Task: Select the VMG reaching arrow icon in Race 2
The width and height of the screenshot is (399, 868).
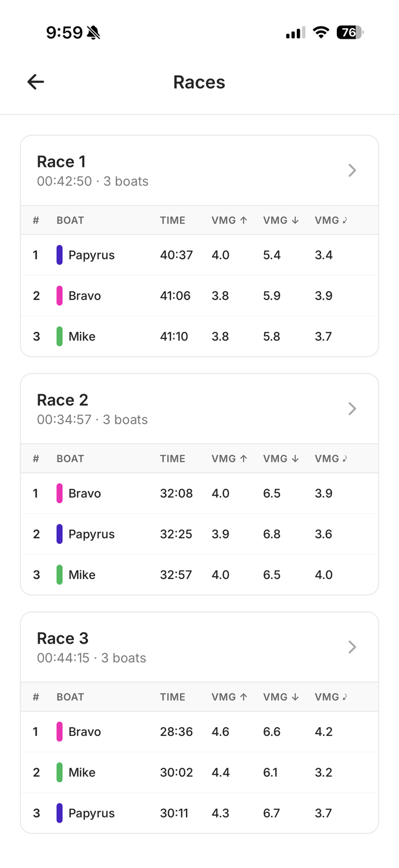Action: click(346, 459)
